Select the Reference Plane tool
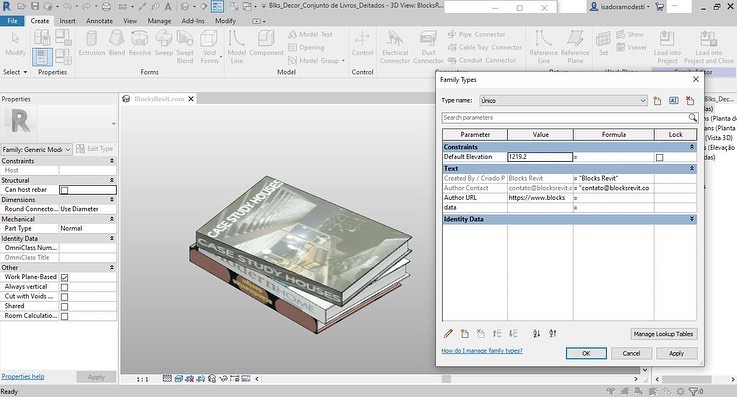Screen dimensions: 737x397 coord(575,47)
